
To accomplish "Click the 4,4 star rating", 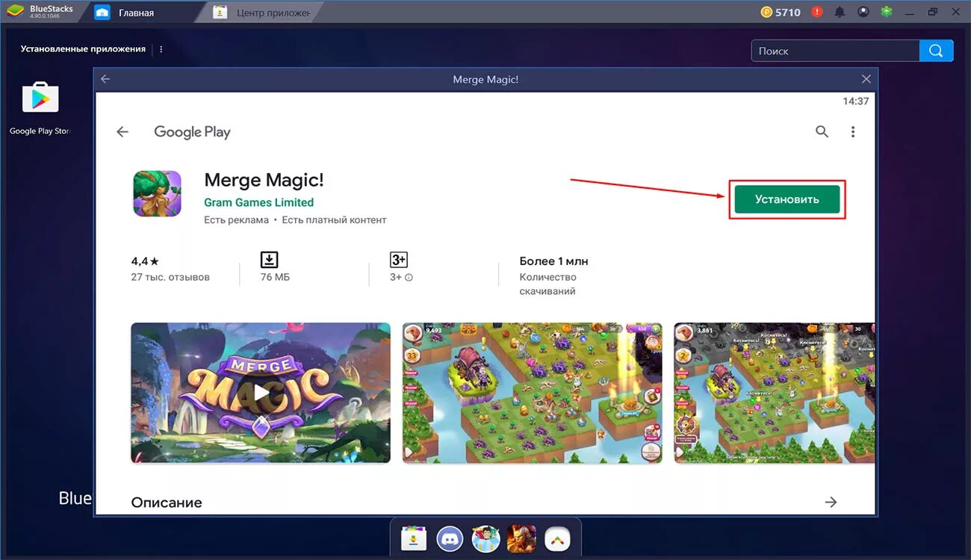I will (145, 261).
